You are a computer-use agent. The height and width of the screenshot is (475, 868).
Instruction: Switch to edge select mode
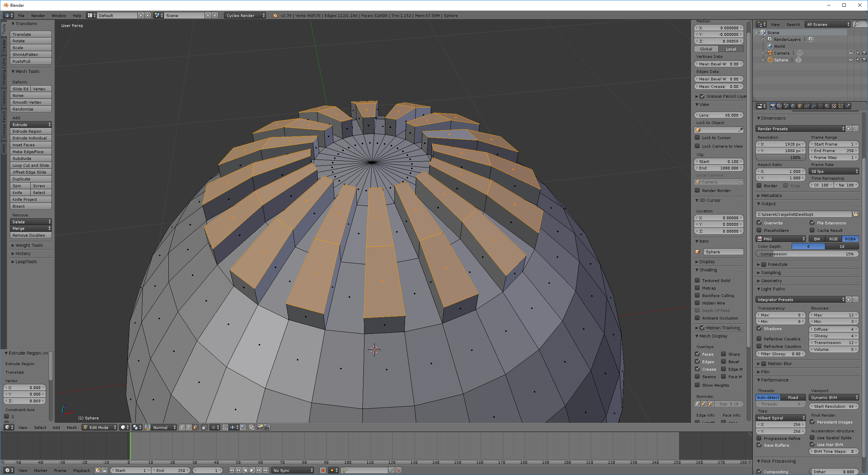tap(189, 427)
